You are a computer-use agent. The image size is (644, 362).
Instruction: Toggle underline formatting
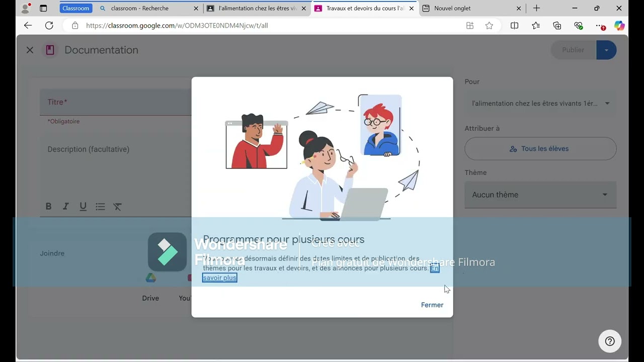(x=83, y=206)
